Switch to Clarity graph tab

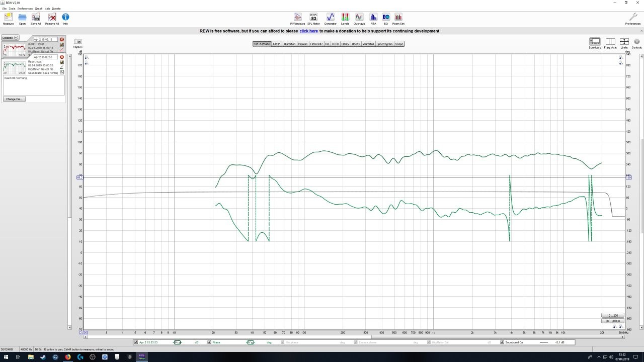[x=345, y=44]
